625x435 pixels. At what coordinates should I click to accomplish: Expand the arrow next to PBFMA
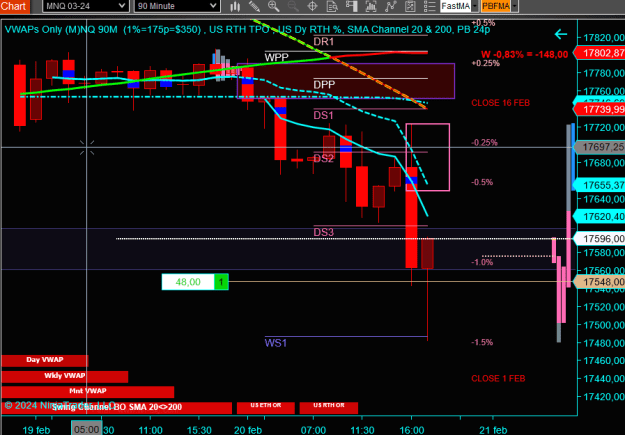[515, 6]
